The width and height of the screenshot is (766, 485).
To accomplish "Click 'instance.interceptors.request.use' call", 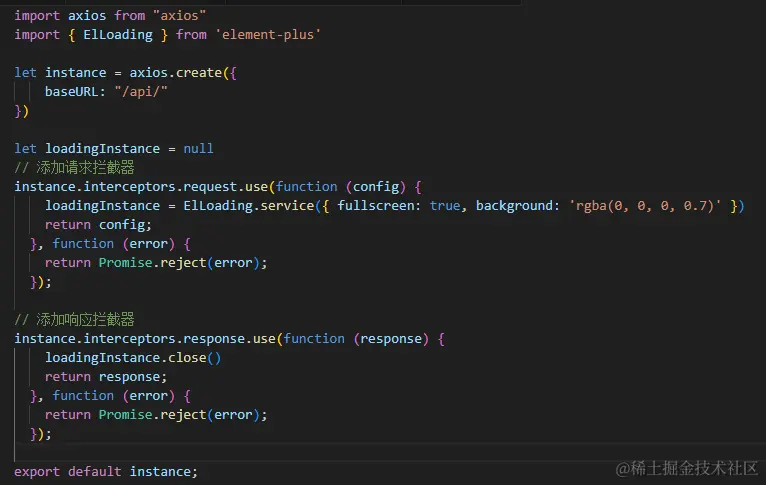I will (141, 187).
